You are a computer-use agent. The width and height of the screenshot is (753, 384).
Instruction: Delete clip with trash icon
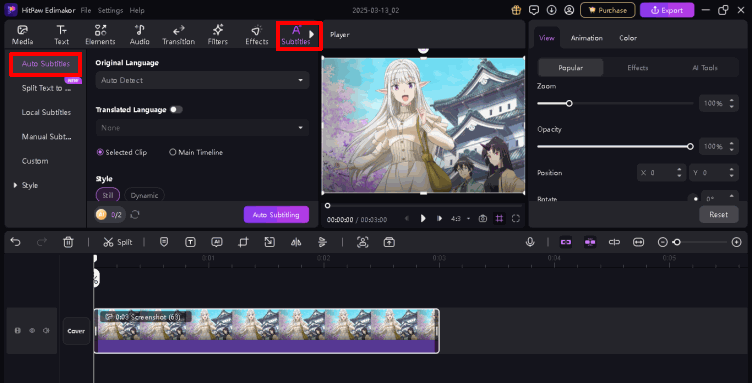[x=68, y=242]
